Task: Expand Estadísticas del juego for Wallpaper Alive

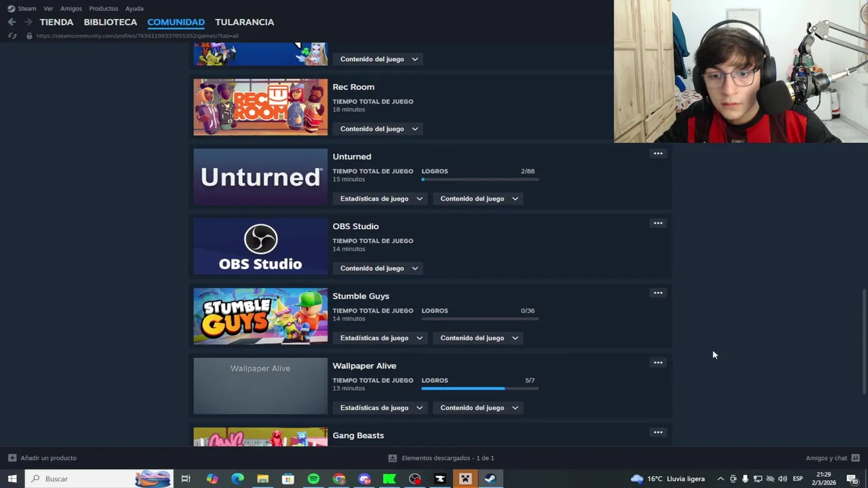Action: click(x=381, y=408)
